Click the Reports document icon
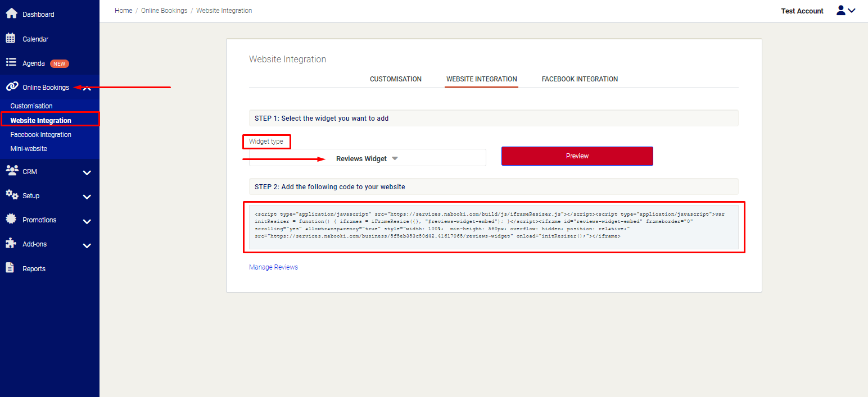 (10, 268)
